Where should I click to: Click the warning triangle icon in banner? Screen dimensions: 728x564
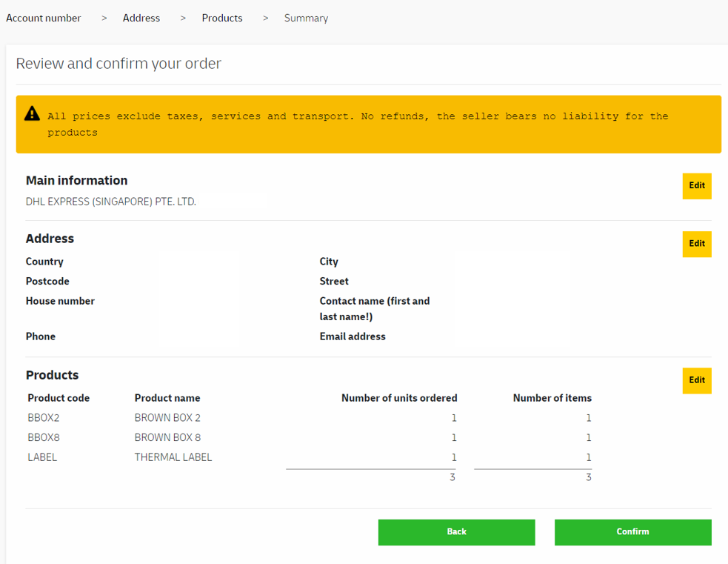32,113
